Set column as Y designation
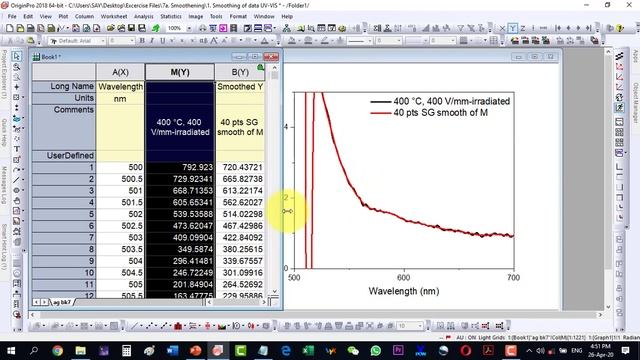640x360 pixels. coord(513,28)
